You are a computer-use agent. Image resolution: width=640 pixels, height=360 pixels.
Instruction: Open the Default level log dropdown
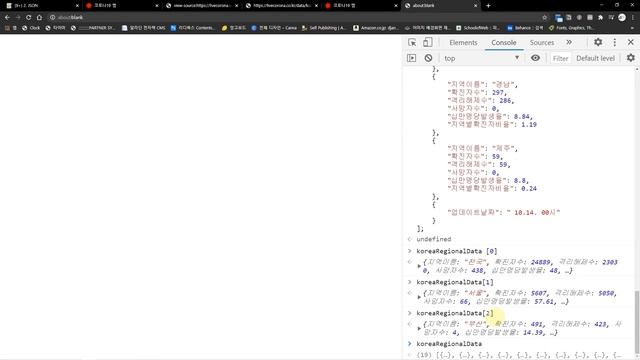click(596, 58)
